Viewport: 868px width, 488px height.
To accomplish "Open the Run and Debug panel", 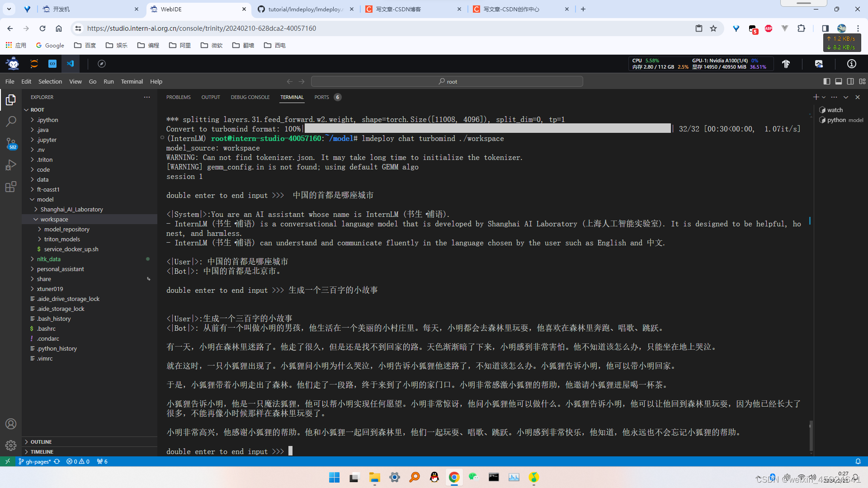I will (11, 164).
